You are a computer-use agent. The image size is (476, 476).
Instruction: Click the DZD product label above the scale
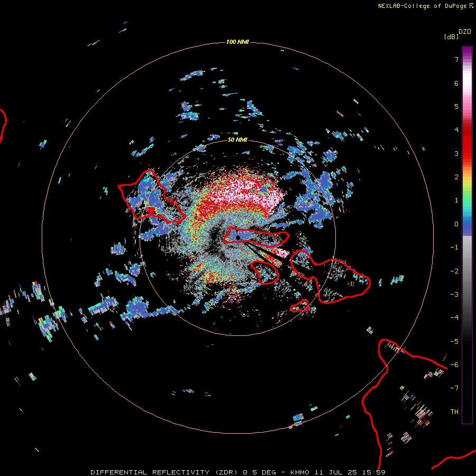[x=465, y=32]
